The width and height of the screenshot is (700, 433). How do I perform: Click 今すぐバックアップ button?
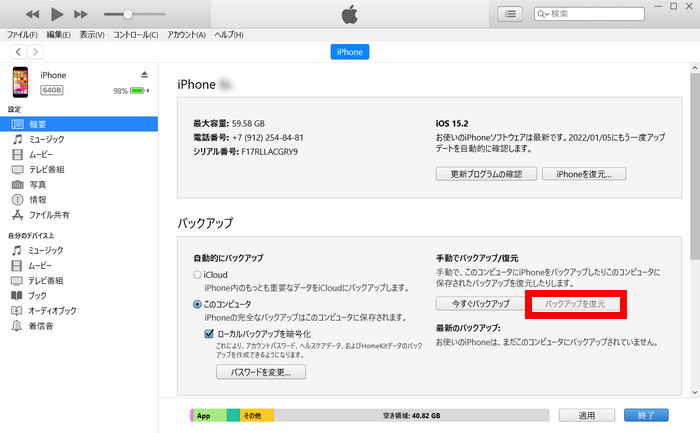[x=480, y=304]
